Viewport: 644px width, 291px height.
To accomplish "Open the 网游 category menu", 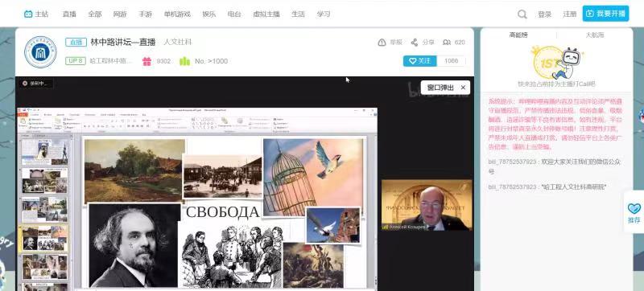I will (x=120, y=14).
